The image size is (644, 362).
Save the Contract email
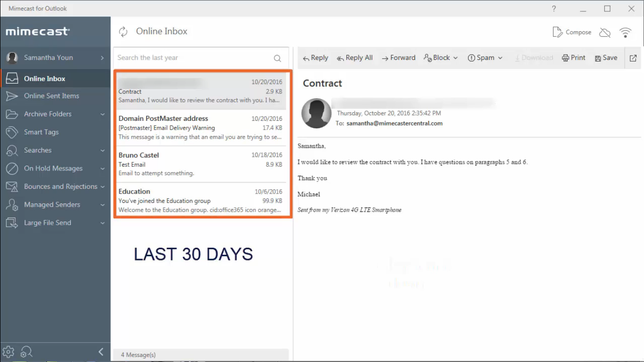click(x=605, y=57)
